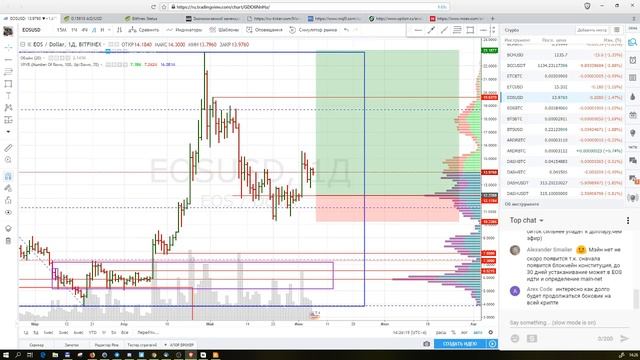Pick arrow line favorite tool
640x360 pixels.
pyautogui.click(x=431, y=30)
